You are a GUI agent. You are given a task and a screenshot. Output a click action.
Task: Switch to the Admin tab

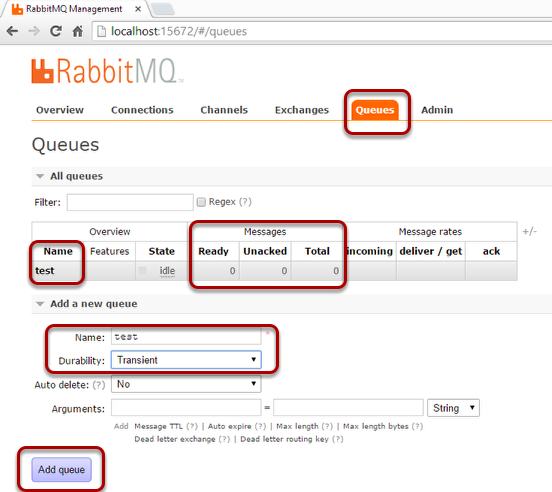click(437, 110)
